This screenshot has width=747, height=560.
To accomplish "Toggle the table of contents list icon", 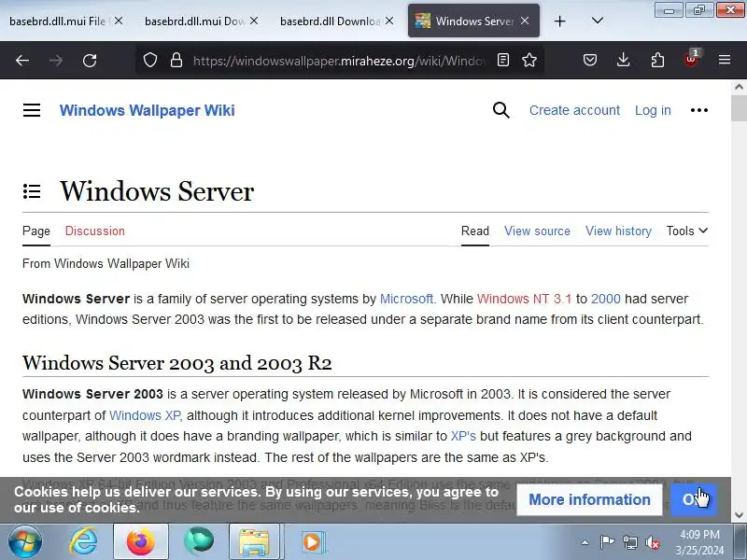I will 32,191.
